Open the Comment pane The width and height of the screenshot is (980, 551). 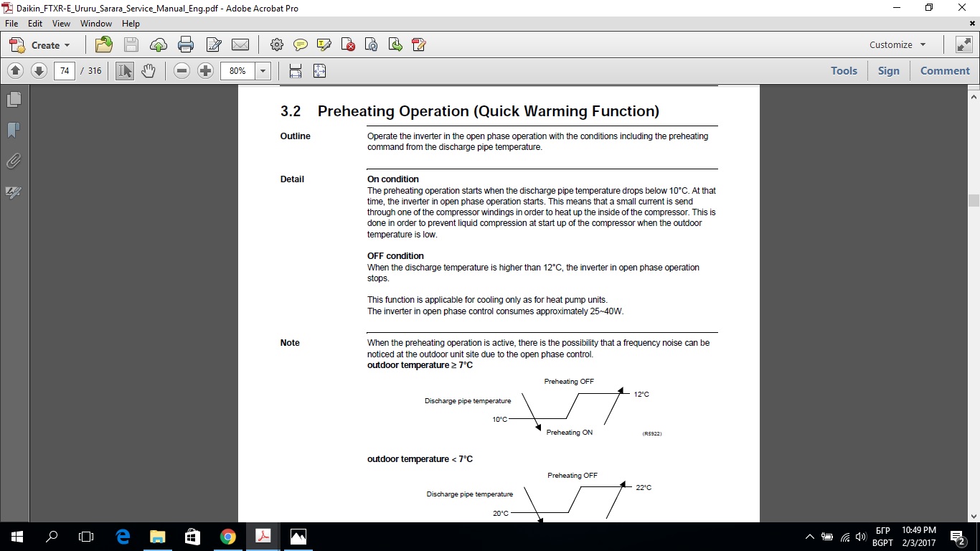point(945,70)
